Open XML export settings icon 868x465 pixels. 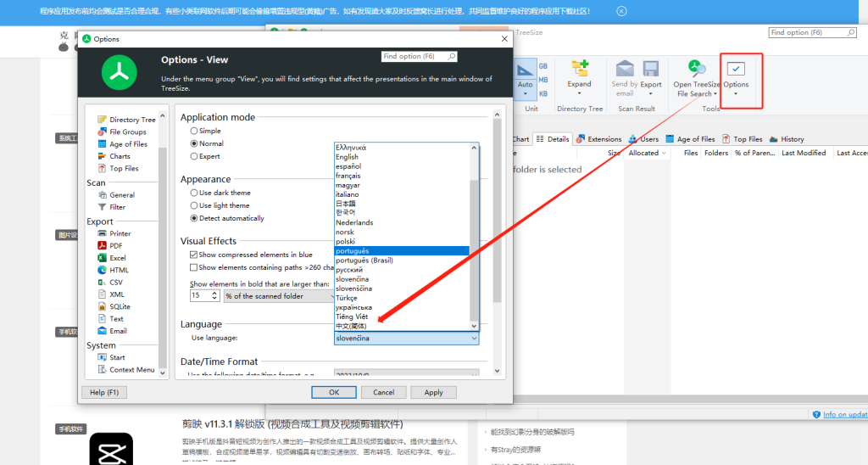[x=102, y=294]
